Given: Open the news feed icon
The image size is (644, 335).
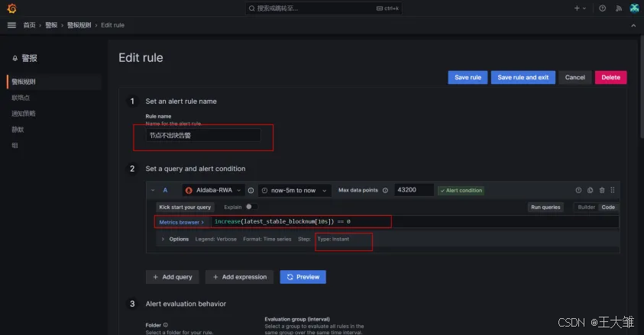Looking at the screenshot, I should 619,8.
